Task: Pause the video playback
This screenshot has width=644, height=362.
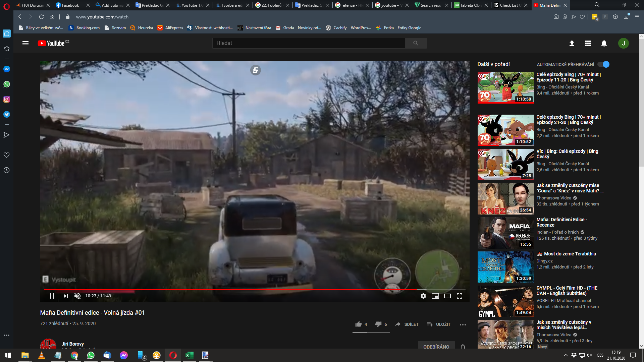Action: [52, 296]
